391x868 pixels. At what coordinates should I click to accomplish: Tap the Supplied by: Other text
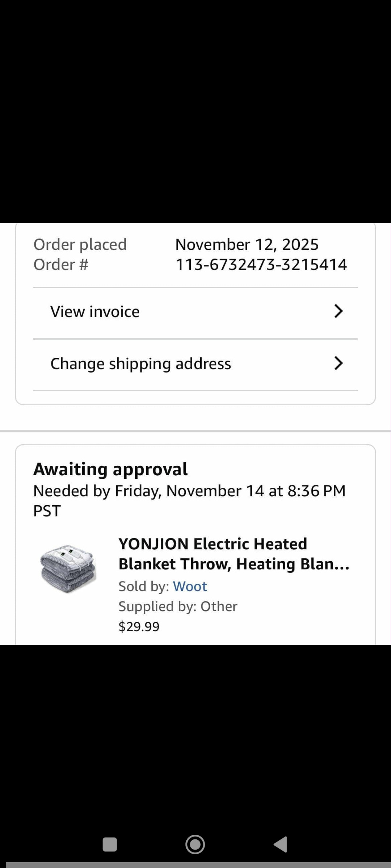point(178,607)
